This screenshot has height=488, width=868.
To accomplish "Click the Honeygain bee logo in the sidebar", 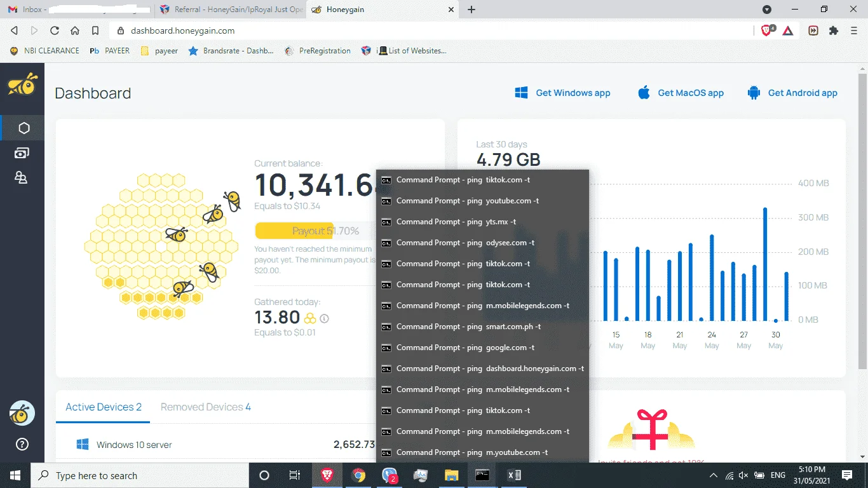I will (22, 85).
